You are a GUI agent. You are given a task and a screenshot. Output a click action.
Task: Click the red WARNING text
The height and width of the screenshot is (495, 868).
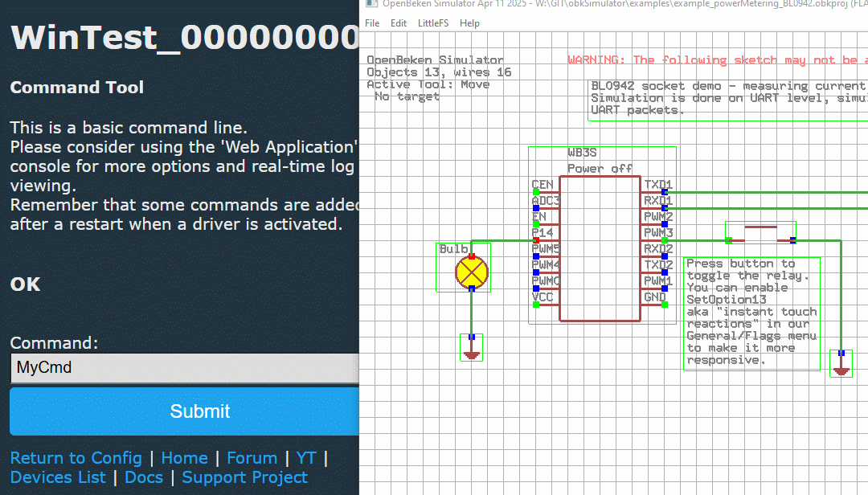718,59
